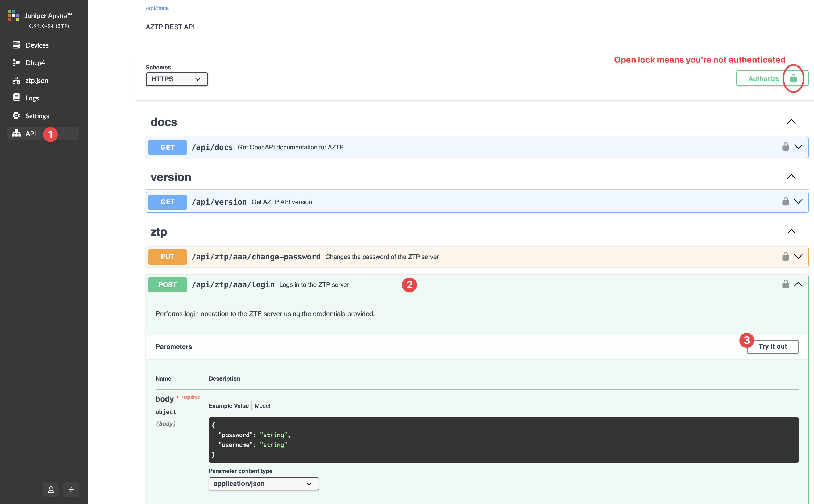Click the example value JSON code block
This screenshot has width=814, height=504.
(503, 440)
